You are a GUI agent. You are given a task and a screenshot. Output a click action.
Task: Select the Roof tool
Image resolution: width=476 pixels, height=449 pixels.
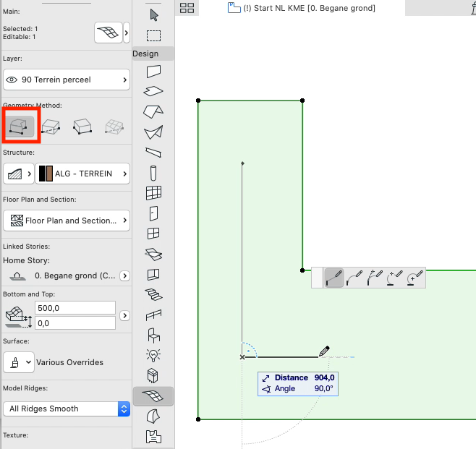(153, 111)
